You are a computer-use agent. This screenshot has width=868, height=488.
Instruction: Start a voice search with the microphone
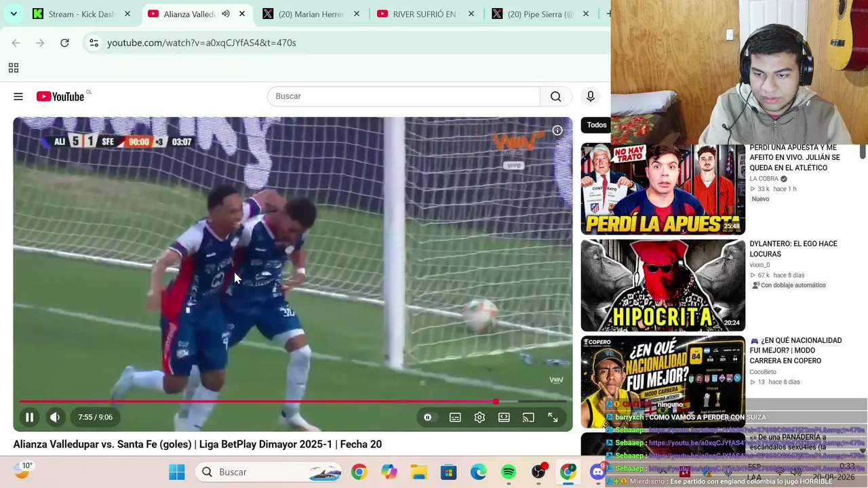pyautogui.click(x=591, y=96)
